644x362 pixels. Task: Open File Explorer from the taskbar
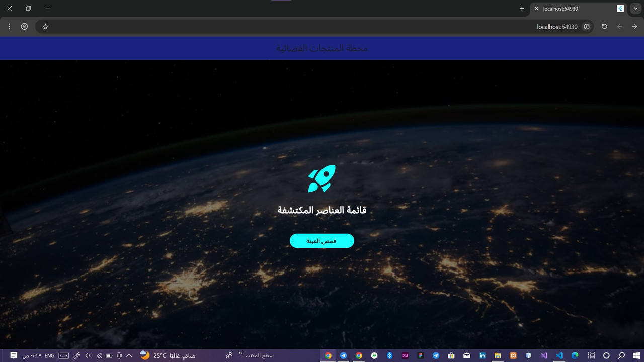tap(498, 355)
